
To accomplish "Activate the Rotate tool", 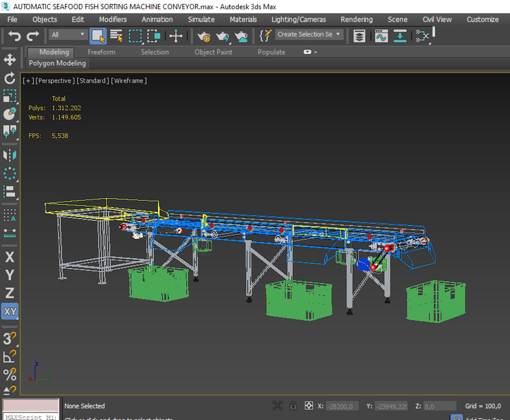I will 10,78.
